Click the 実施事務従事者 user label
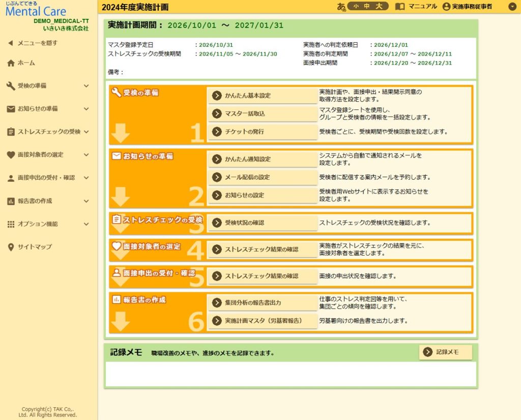Screen dimensions: 521x420 pos(472,6)
